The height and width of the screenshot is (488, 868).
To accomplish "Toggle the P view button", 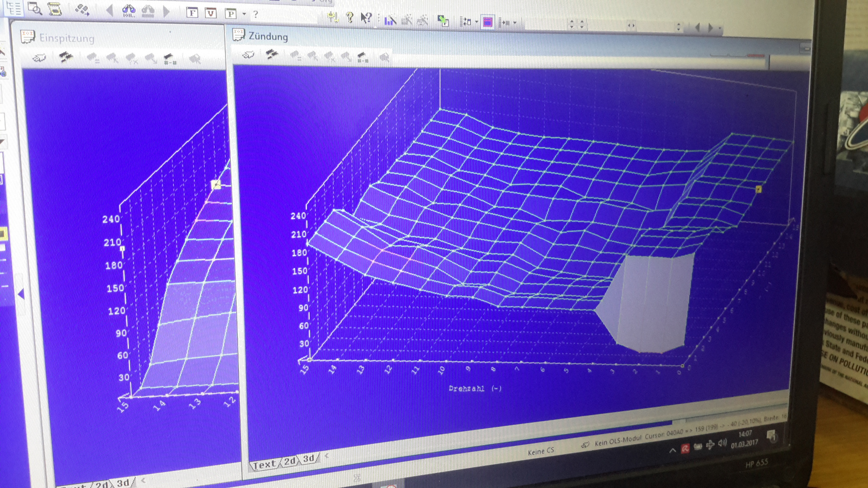I will point(230,14).
